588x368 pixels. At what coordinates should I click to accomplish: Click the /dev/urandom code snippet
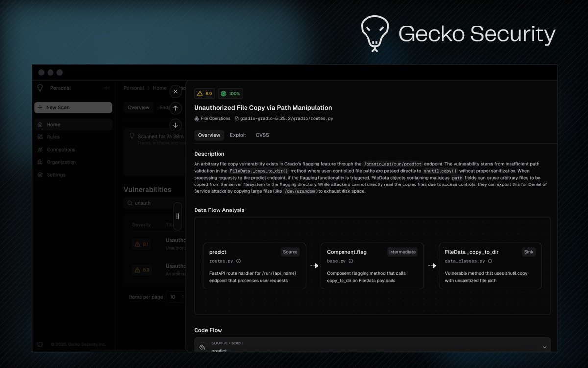(x=300, y=191)
